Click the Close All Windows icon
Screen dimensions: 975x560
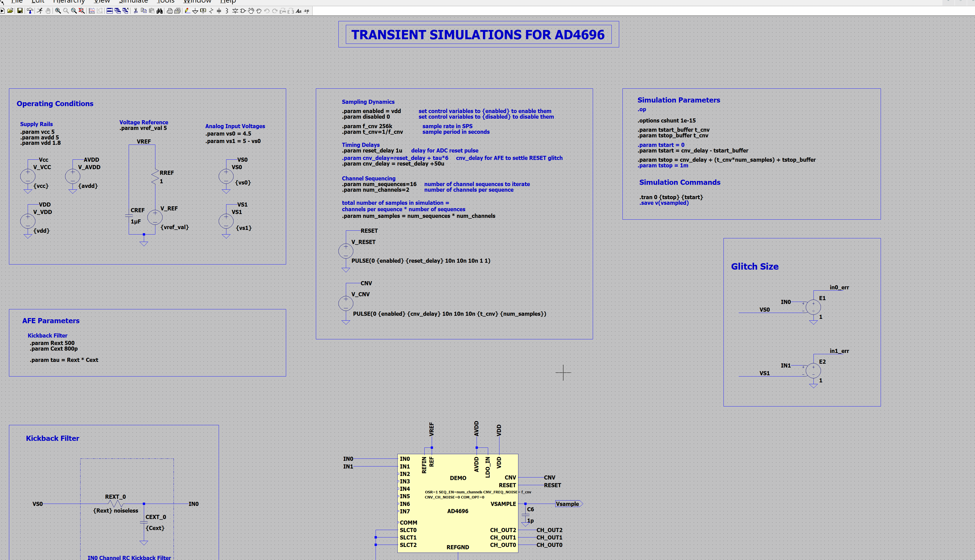point(125,11)
